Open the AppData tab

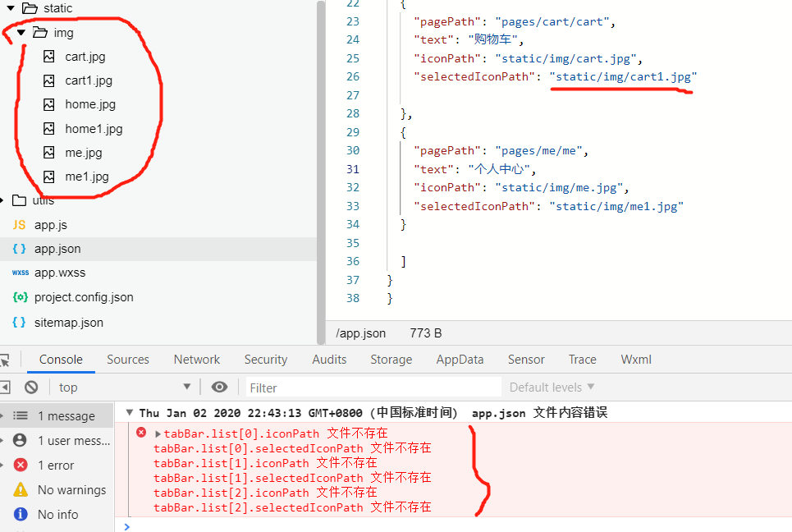point(460,360)
